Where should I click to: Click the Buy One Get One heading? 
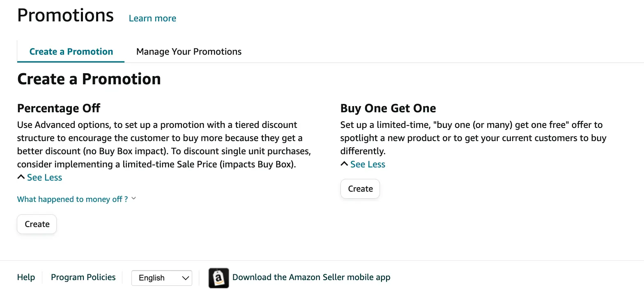388,108
